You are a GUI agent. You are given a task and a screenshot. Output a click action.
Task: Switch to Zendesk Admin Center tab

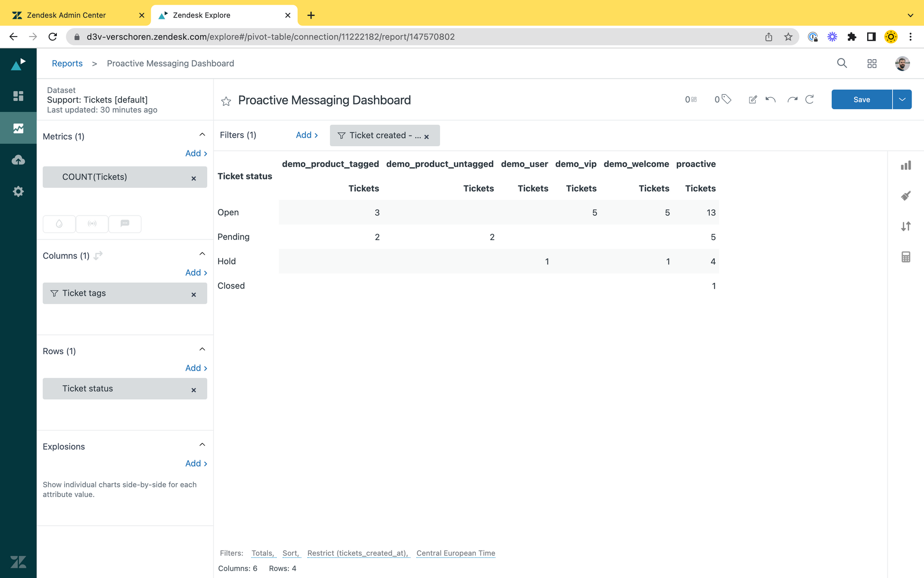click(67, 15)
